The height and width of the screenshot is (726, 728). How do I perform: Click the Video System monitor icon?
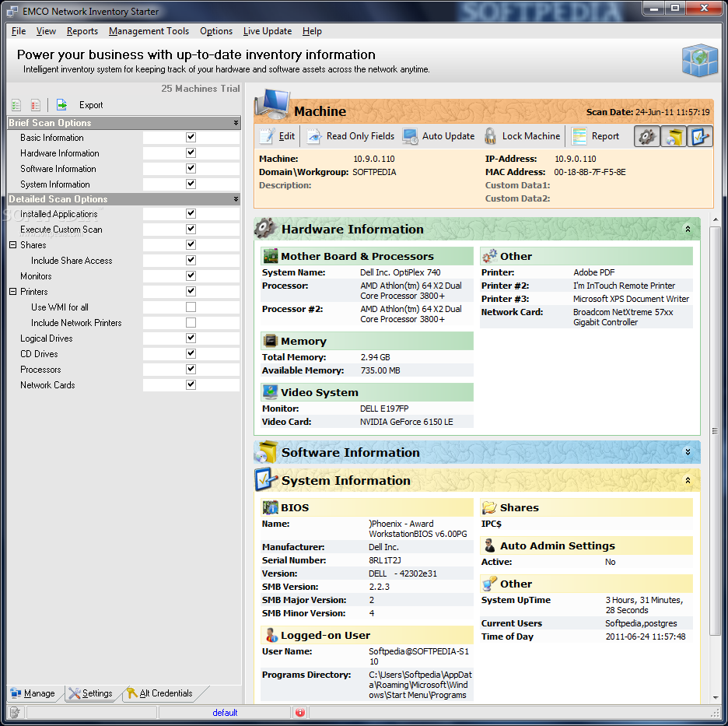(x=270, y=392)
